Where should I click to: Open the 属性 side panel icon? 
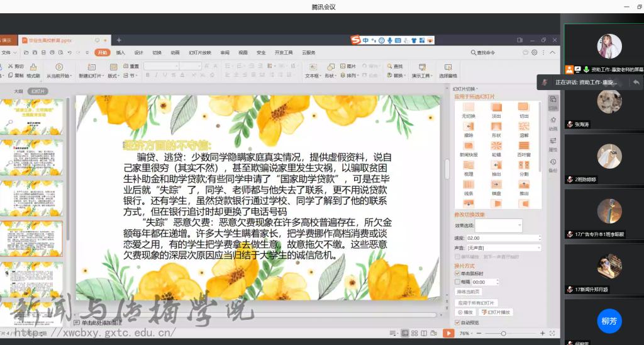(553, 144)
